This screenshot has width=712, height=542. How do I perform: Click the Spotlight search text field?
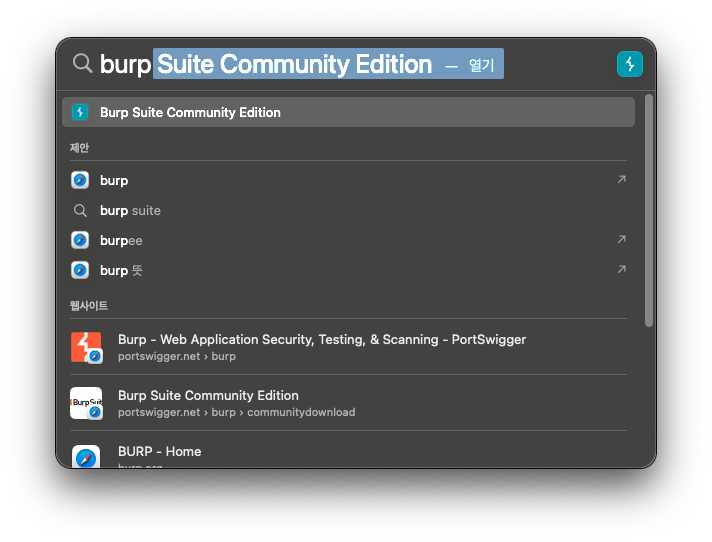pyautogui.click(x=300, y=64)
